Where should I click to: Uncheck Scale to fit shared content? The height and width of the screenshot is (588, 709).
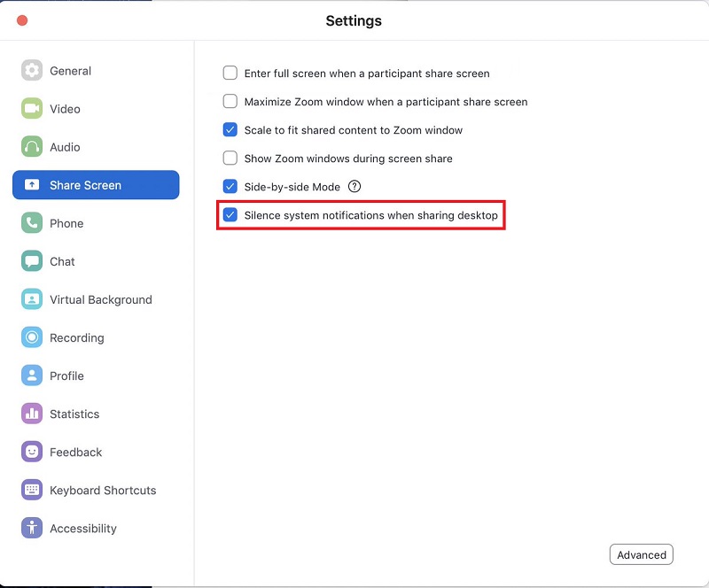[x=230, y=130]
